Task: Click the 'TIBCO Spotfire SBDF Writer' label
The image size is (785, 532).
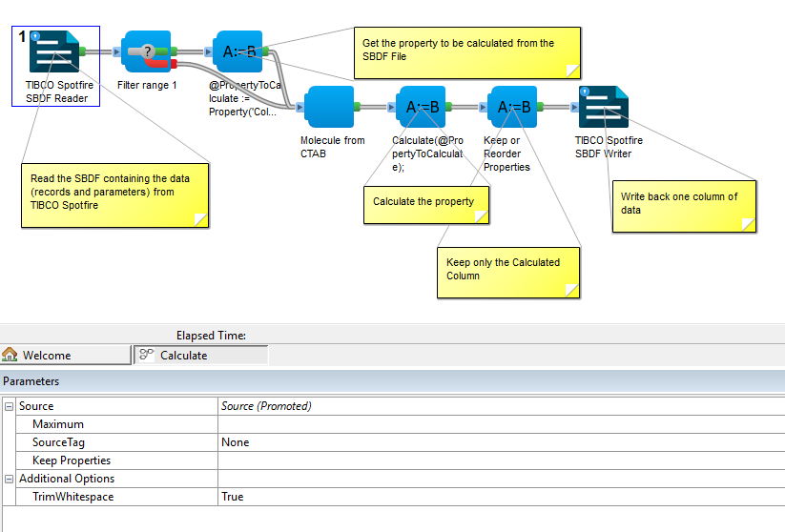Action: (x=609, y=147)
